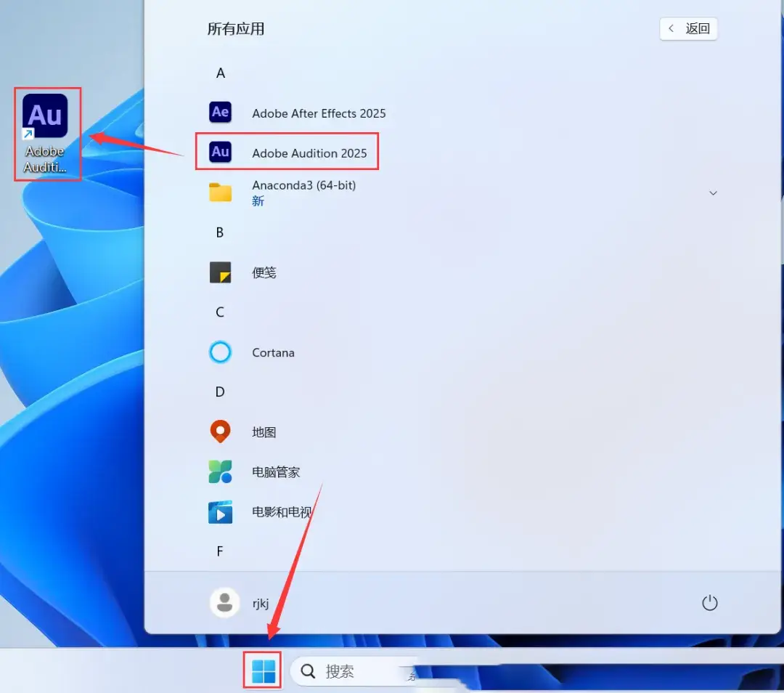The width and height of the screenshot is (784, 693).
Task: Open the 地图 maps app
Action: (x=264, y=432)
